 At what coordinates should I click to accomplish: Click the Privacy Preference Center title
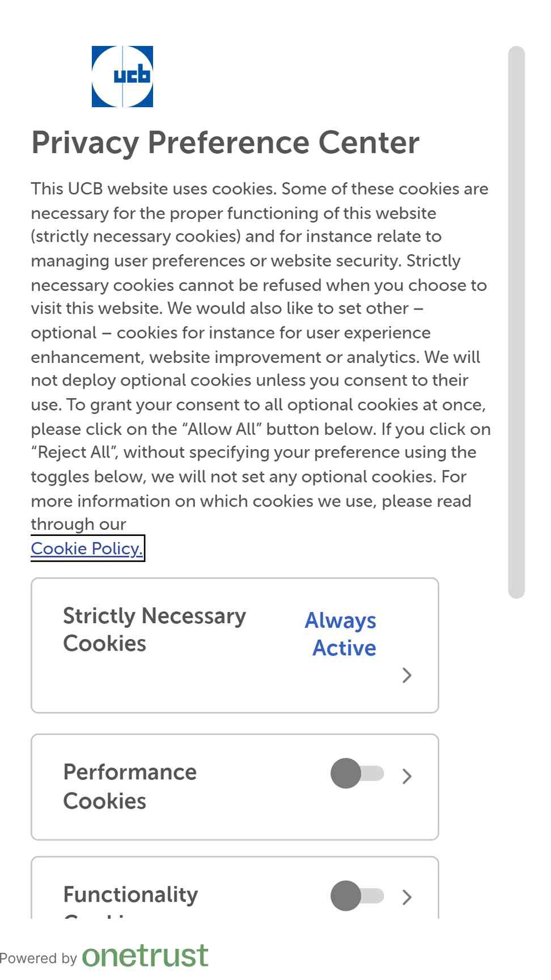(x=225, y=142)
